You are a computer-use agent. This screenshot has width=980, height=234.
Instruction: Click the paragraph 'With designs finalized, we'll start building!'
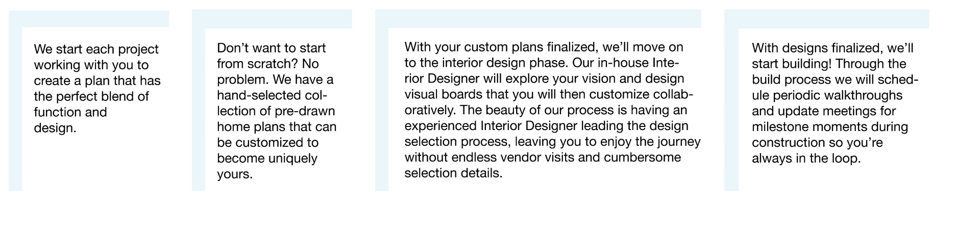(835, 103)
